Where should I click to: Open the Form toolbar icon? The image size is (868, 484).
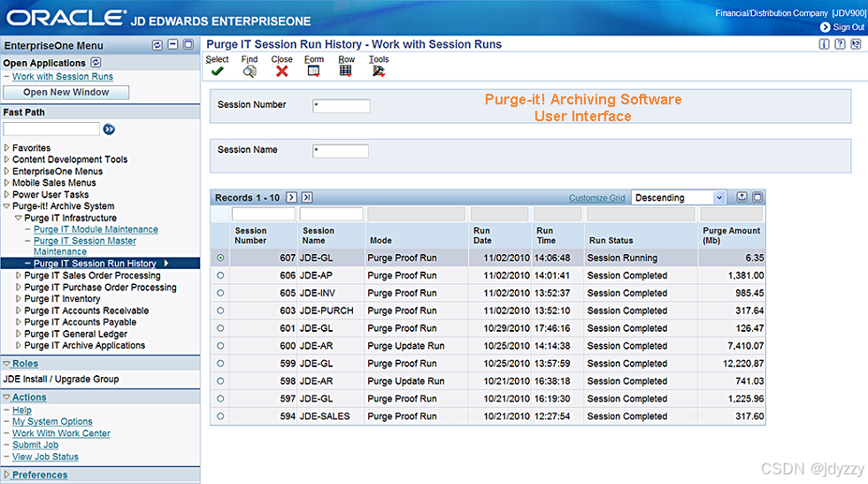[x=314, y=71]
